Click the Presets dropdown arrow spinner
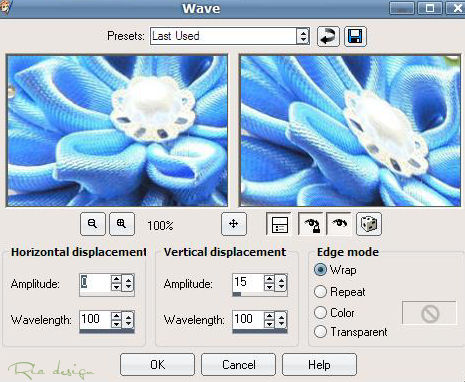This screenshot has width=465, height=382. (303, 36)
